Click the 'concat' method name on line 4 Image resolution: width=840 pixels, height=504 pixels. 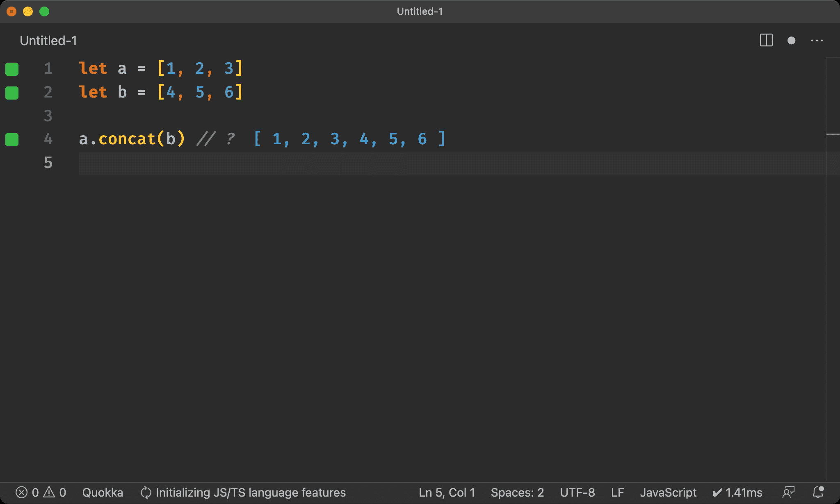(127, 139)
